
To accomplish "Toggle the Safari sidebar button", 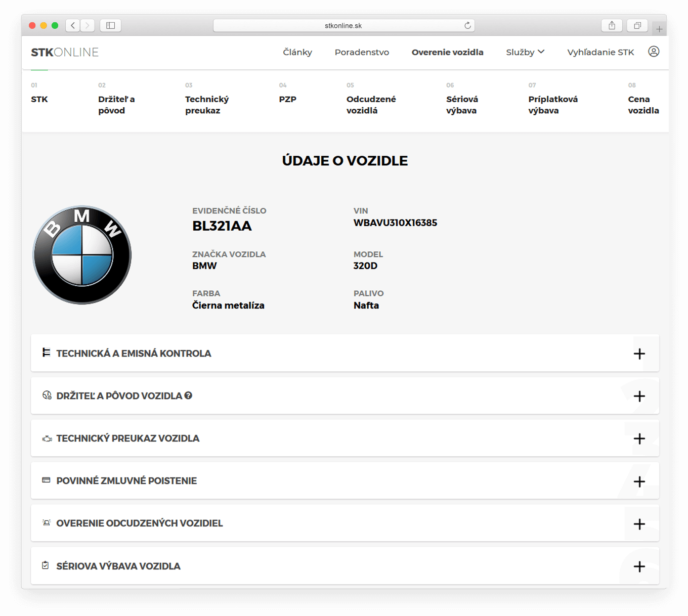I will pos(110,25).
